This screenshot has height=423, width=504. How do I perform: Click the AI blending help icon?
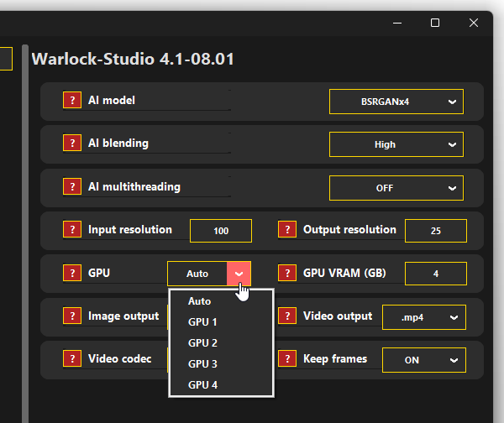click(72, 143)
